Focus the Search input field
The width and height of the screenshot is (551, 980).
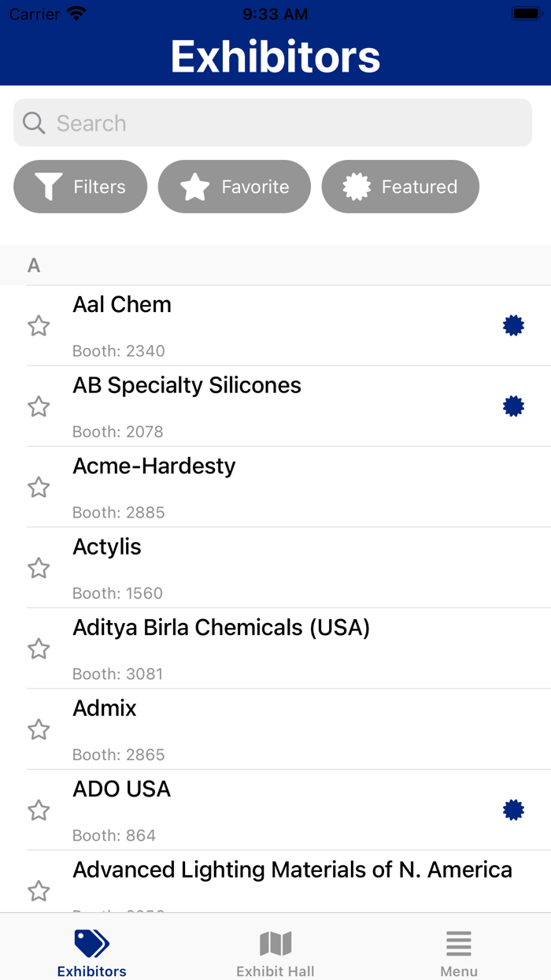tap(273, 123)
